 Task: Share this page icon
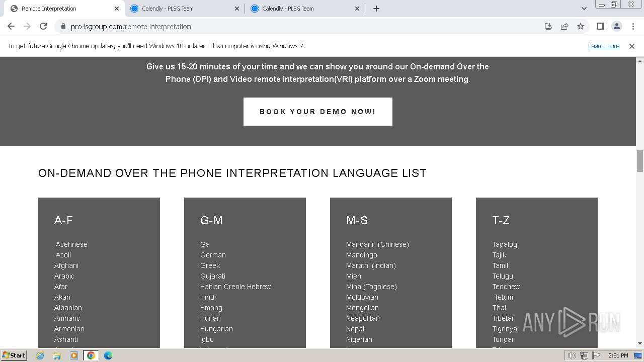tap(565, 27)
